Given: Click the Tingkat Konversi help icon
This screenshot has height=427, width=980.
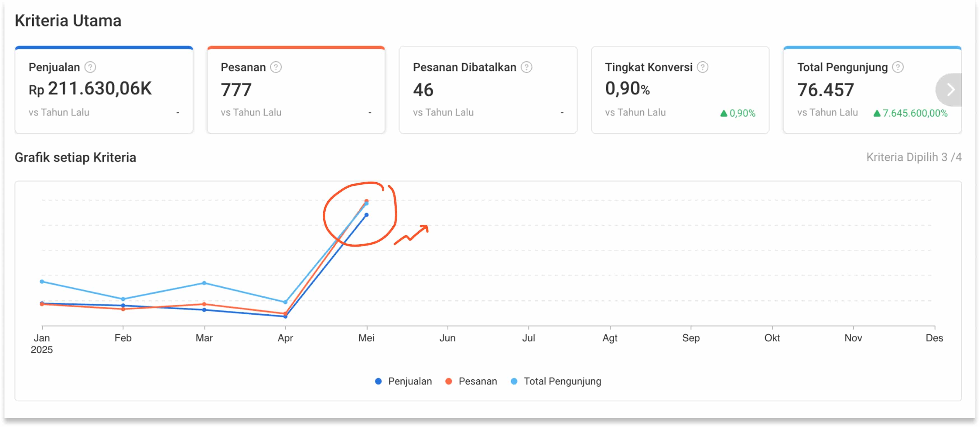Looking at the screenshot, I should click(x=703, y=67).
